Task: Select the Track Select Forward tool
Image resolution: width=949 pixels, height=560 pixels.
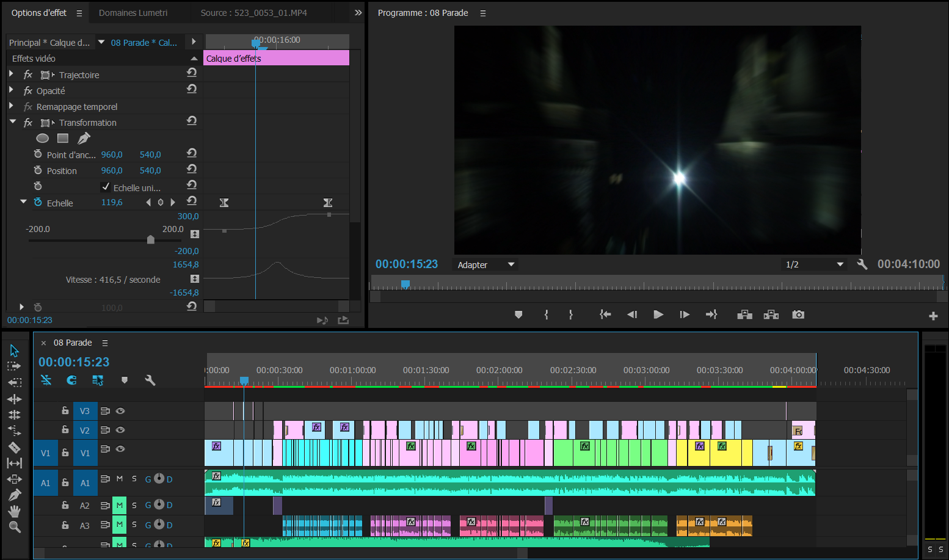Action: click(x=15, y=366)
